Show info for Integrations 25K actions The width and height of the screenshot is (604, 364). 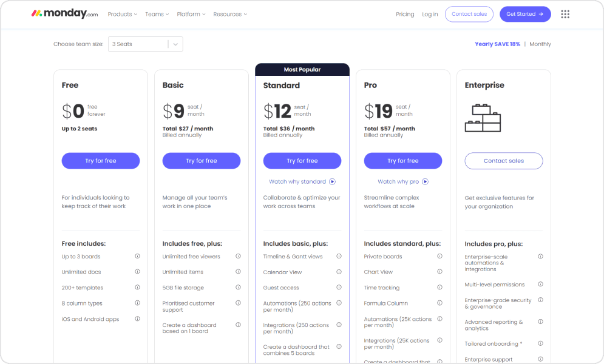tap(439, 340)
